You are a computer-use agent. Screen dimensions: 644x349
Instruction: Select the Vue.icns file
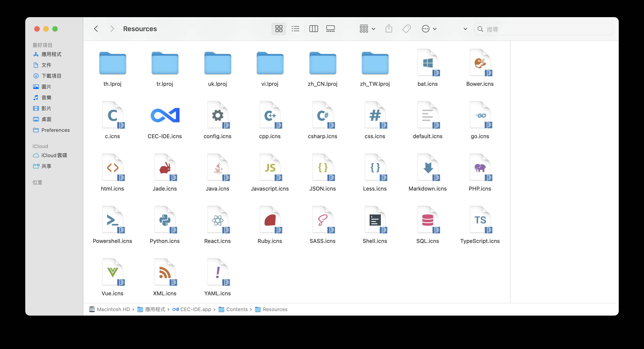pos(113,272)
